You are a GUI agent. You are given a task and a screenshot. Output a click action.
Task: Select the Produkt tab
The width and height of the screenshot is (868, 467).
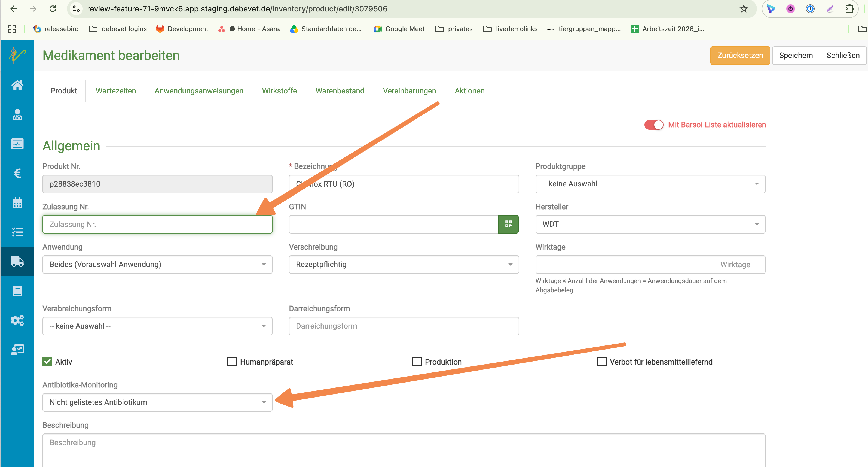point(64,91)
